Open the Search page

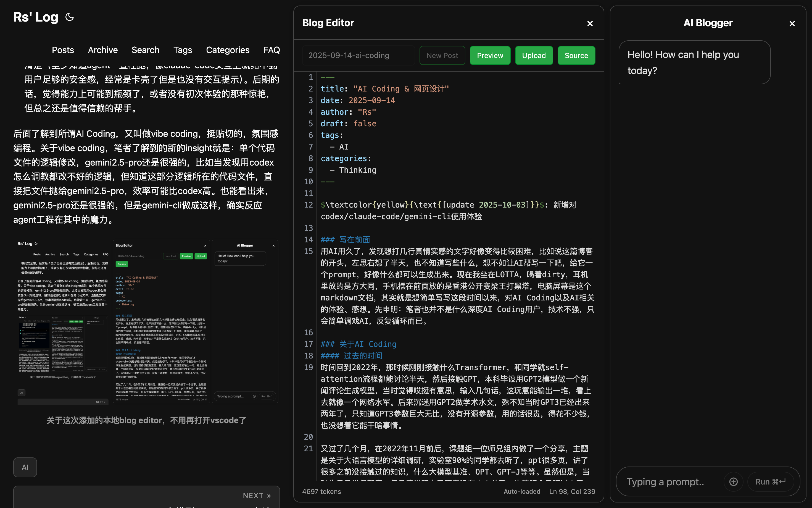click(145, 50)
